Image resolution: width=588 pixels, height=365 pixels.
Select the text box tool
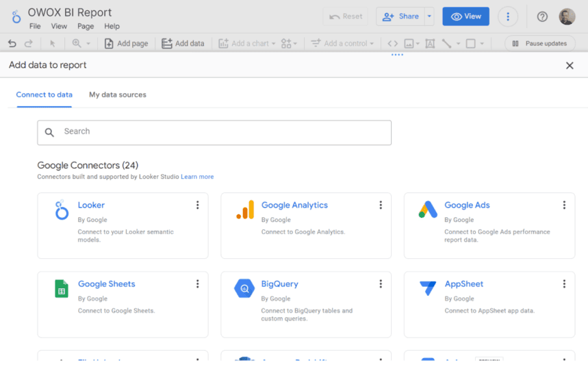430,44
